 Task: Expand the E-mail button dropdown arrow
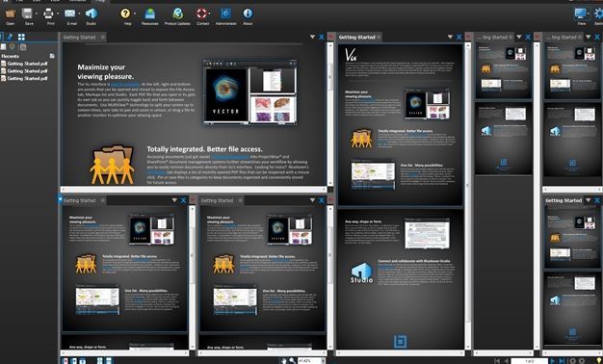coord(79,13)
